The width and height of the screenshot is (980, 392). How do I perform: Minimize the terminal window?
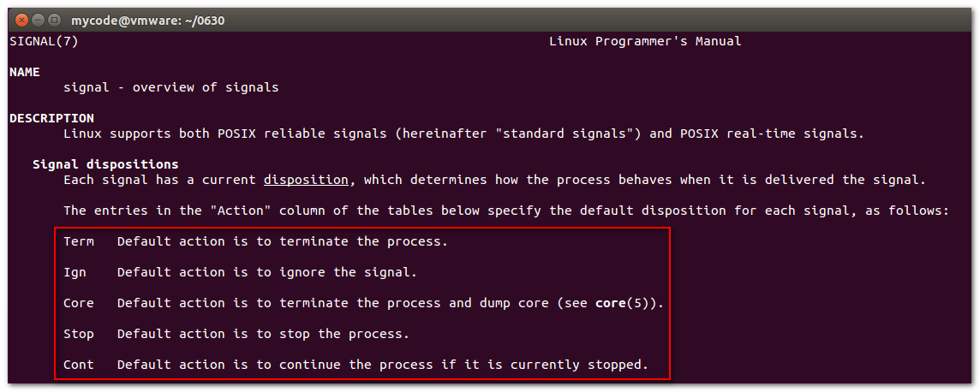pyautogui.click(x=39, y=21)
